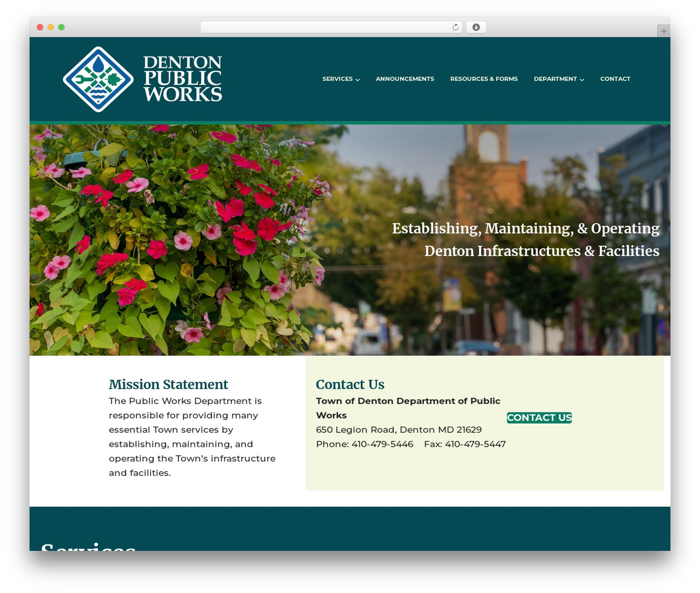700x593 pixels.
Task: Click phone number 410-479-5446
Action: click(382, 444)
